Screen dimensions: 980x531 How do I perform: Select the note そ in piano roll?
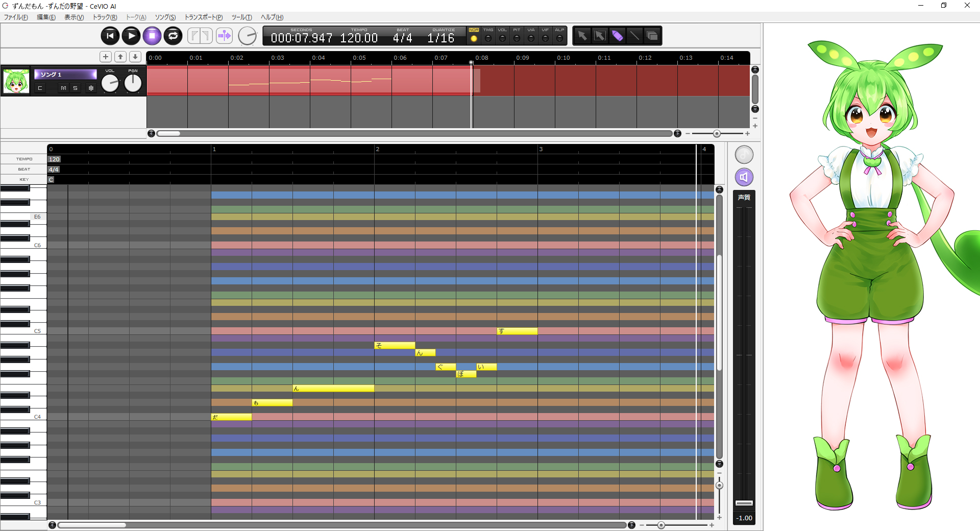click(395, 346)
